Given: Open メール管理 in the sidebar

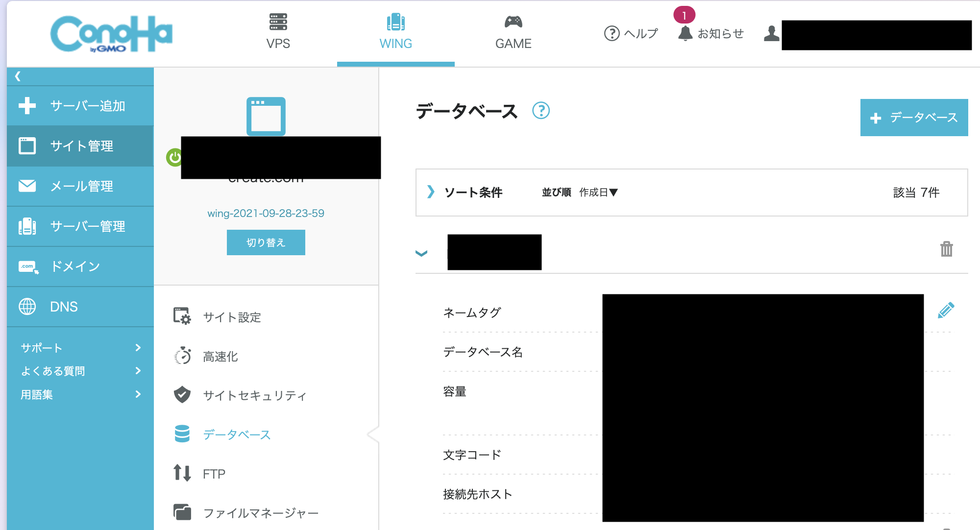Looking at the screenshot, I should coord(80,186).
